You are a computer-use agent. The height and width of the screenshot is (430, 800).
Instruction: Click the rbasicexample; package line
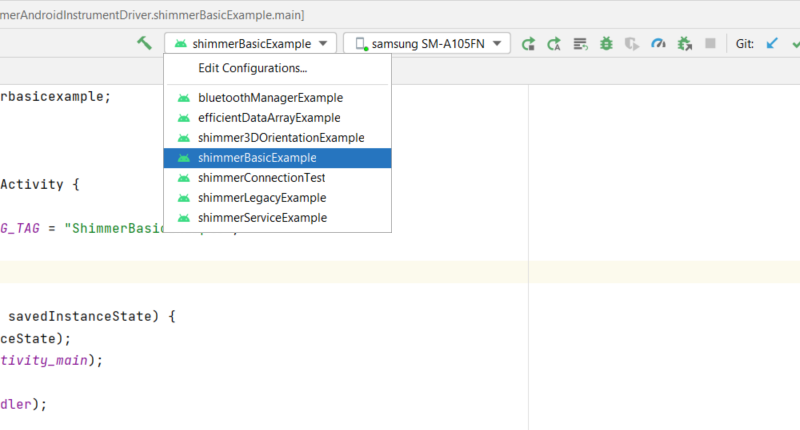tap(55, 96)
